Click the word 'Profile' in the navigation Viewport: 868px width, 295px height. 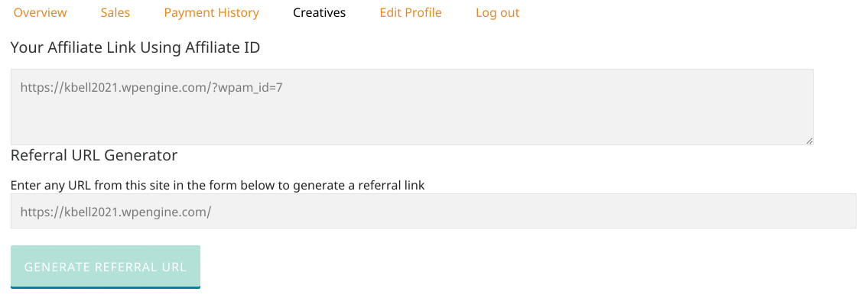[424, 13]
